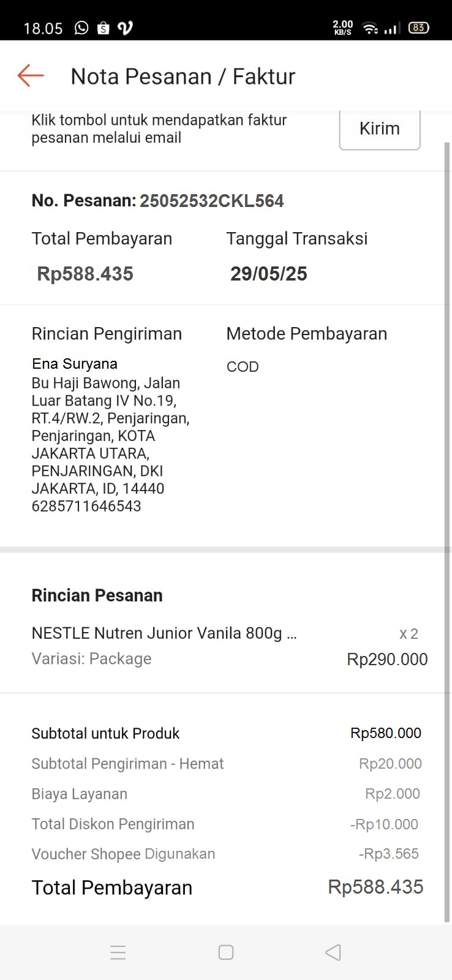Tap the cellular signal bars icon

[x=392, y=28]
